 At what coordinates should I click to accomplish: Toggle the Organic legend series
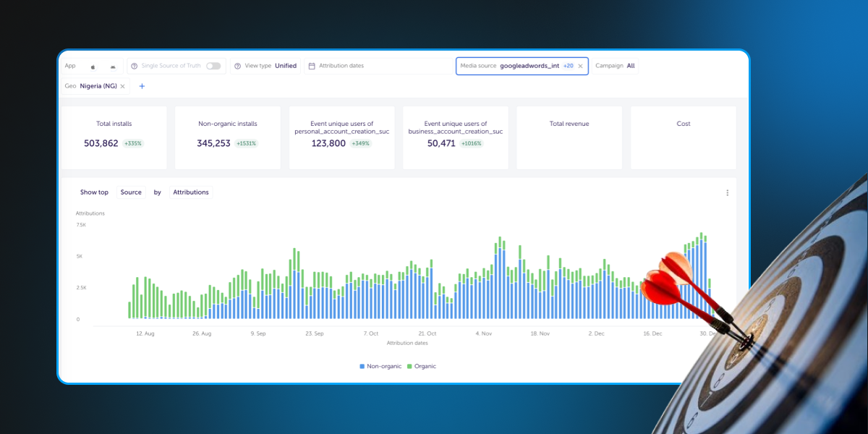tap(422, 366)
